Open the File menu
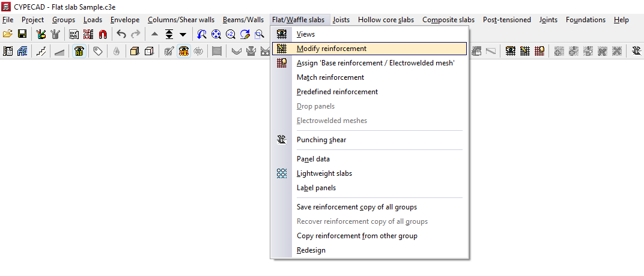The image size is (644, 276). [8, 20]
